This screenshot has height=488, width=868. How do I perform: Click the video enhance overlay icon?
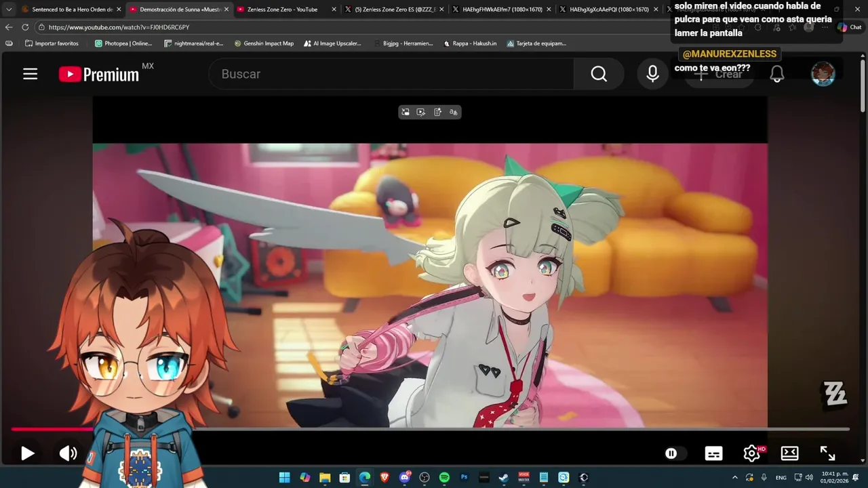[x=421, y=112]
